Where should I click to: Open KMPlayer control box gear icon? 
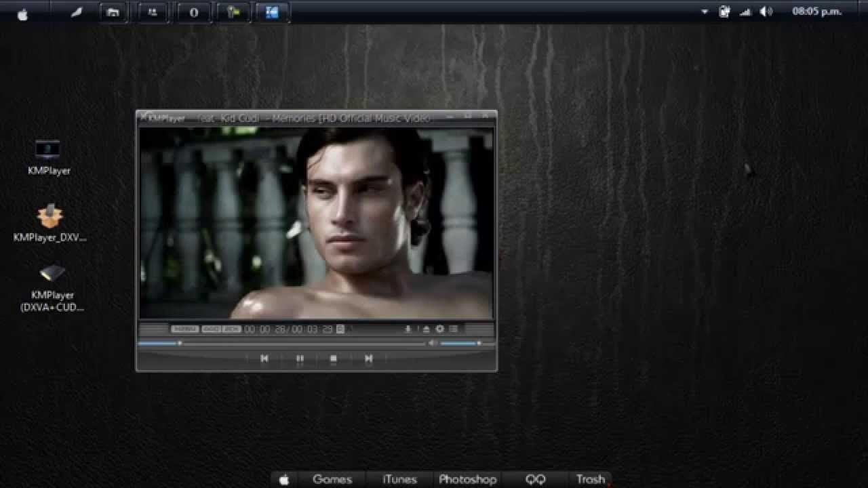coord(439,329)
